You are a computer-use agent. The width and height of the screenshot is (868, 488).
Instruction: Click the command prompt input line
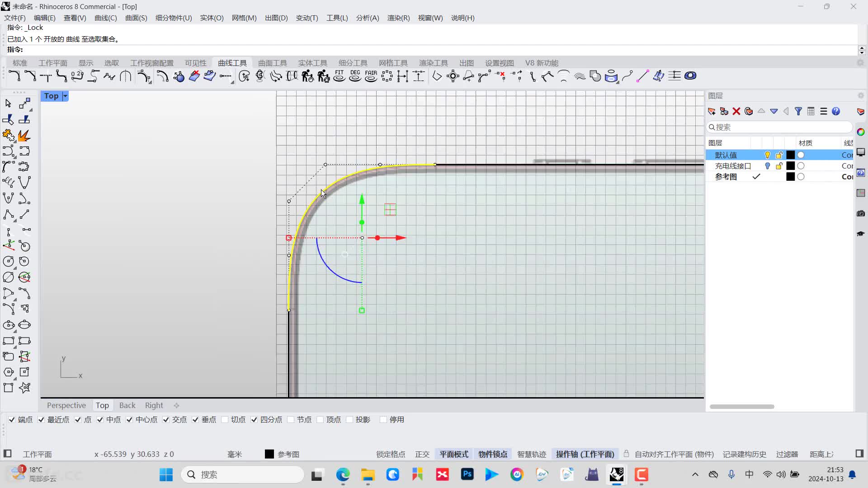click(x=432, y=50)
